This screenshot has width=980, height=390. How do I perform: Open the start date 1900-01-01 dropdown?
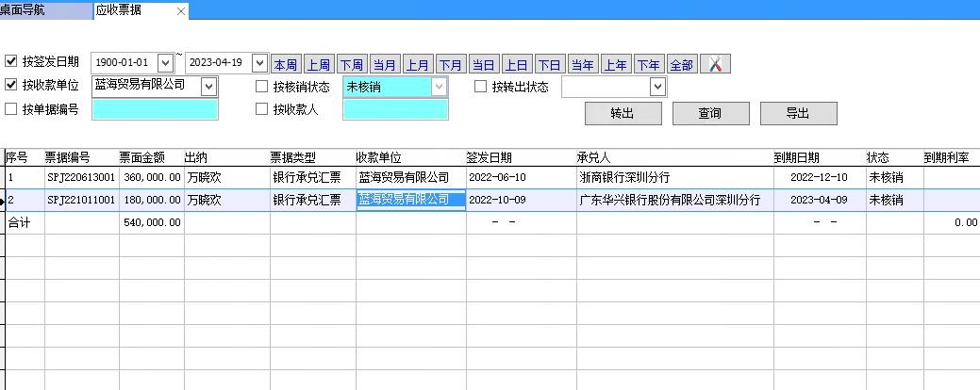pyautogui.click(x=166, y=63)
